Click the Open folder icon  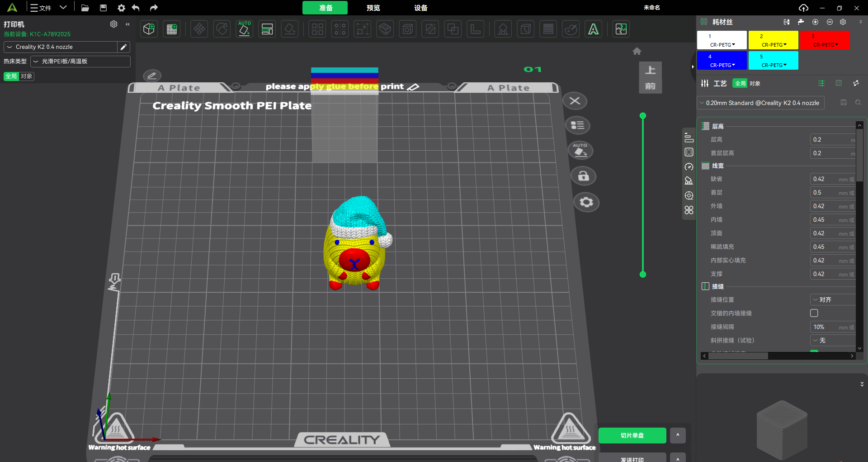(85, 8)
